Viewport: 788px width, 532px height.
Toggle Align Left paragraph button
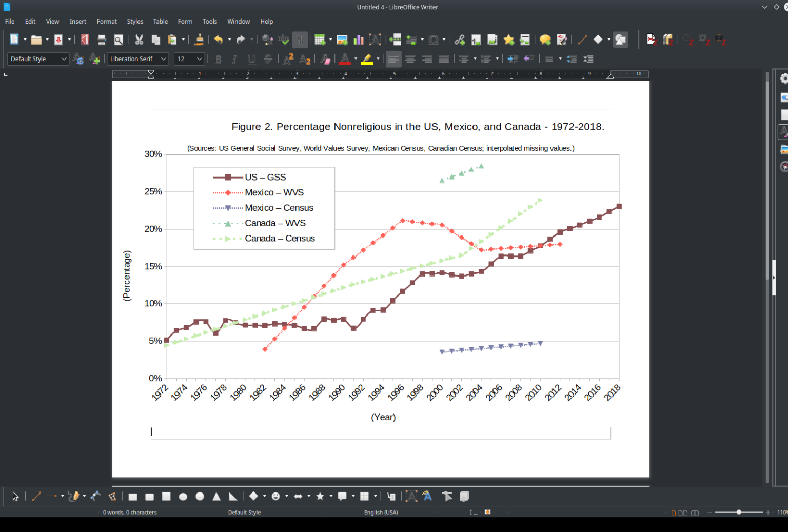pos(393,59)
